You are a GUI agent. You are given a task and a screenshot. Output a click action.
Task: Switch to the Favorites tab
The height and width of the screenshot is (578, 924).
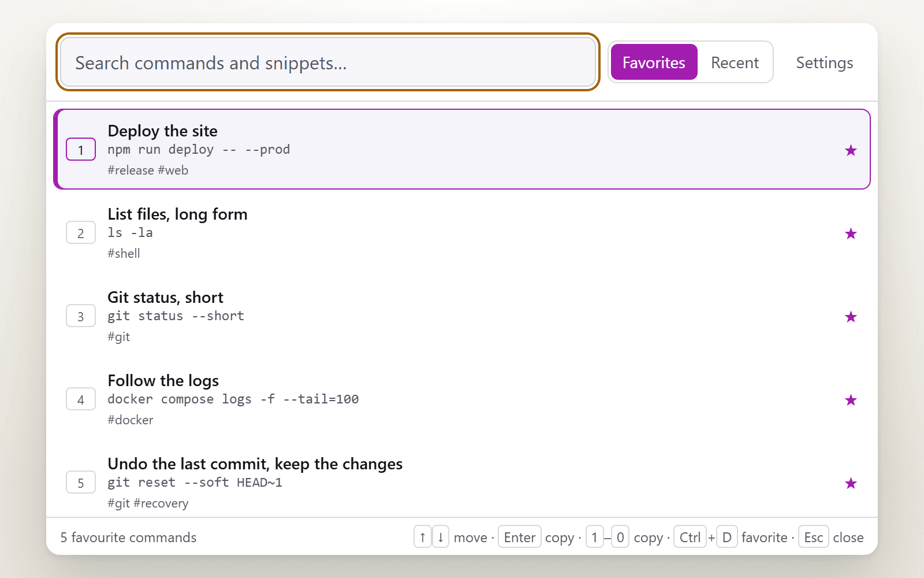point(654,62)
